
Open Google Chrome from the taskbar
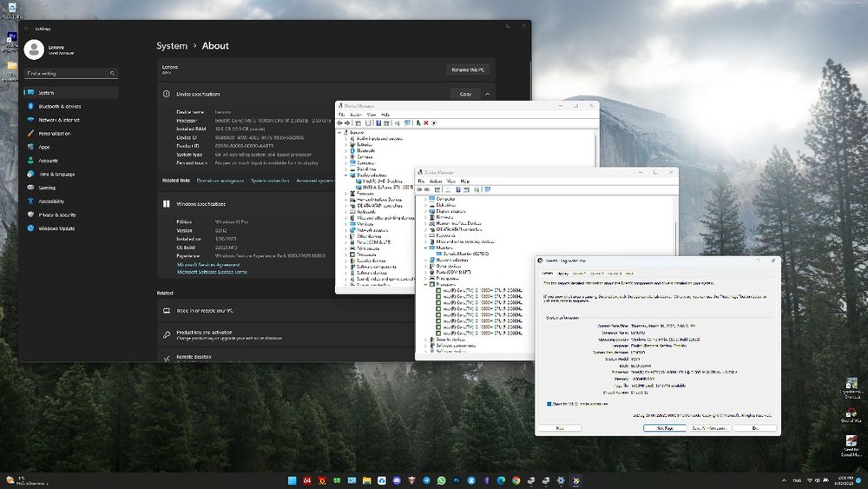coord(516,480)
